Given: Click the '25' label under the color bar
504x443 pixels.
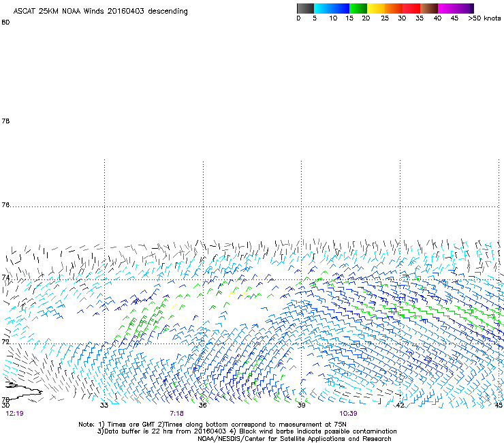Looking at the screenshot, I should pos(385,18).
